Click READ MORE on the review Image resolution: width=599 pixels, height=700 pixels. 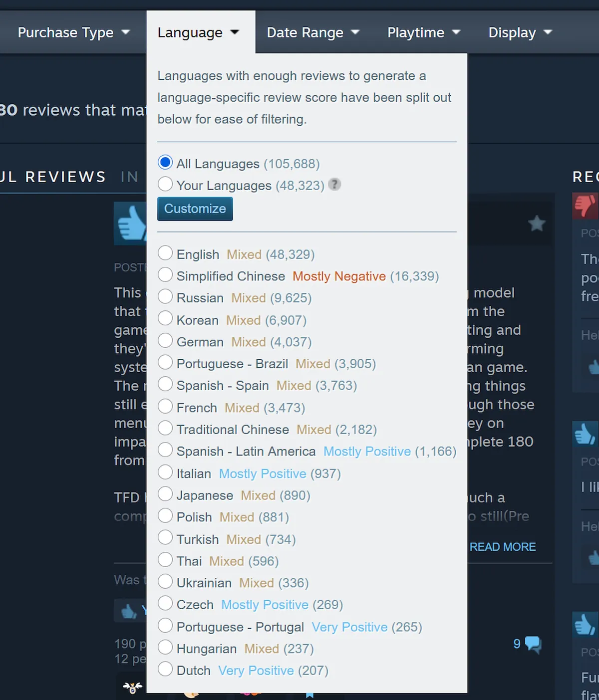tap(503, 547)
